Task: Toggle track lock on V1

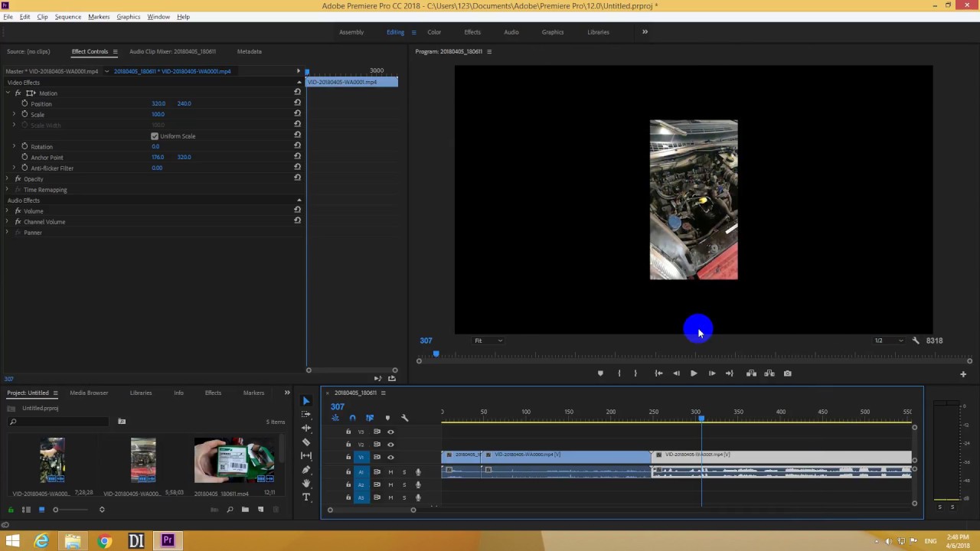Action: click(x=348, y=458)
